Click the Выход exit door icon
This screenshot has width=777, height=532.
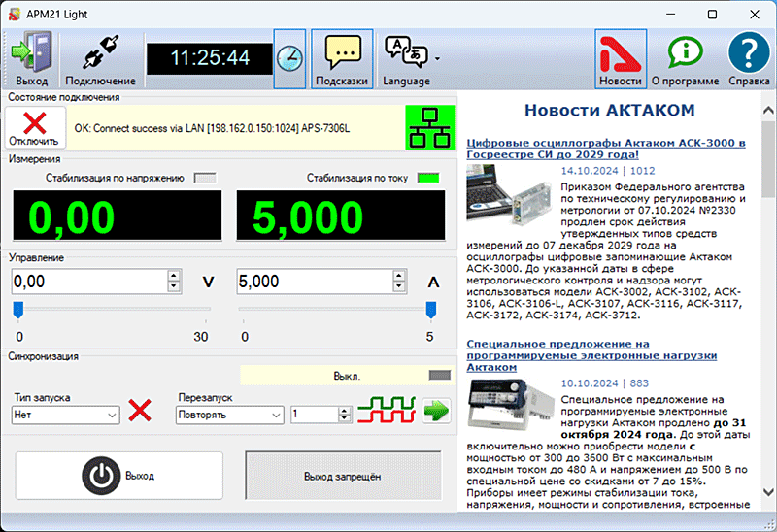point(32,58)
